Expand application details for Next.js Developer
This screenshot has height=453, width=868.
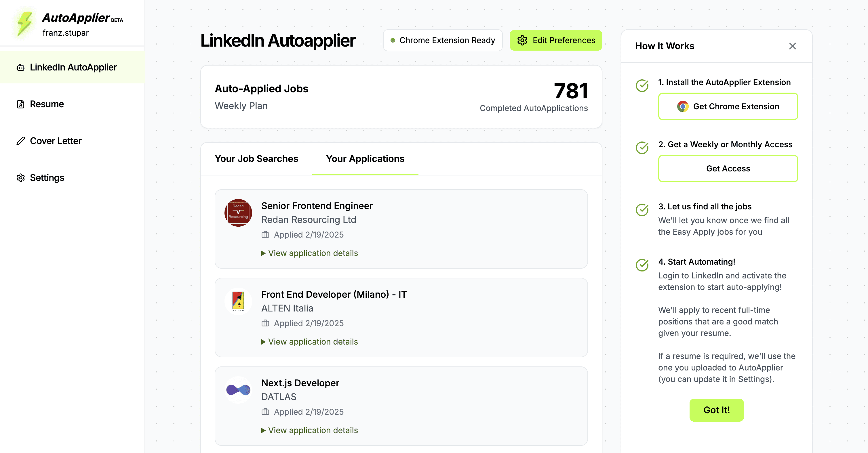pos(310,430)
